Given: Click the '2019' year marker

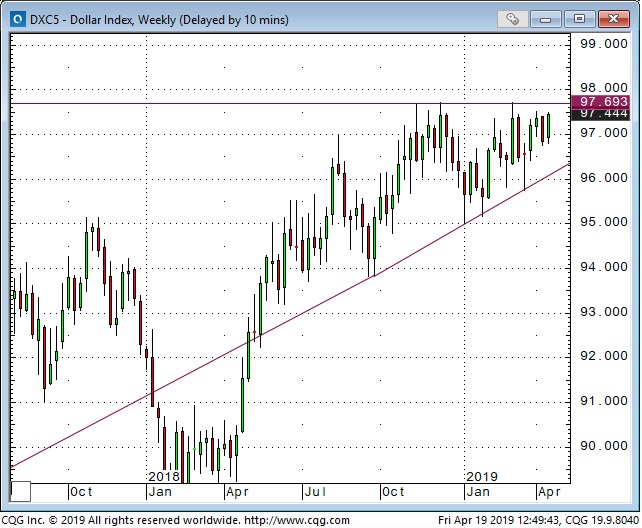Looking at the screenshot, I should (482, 476).
